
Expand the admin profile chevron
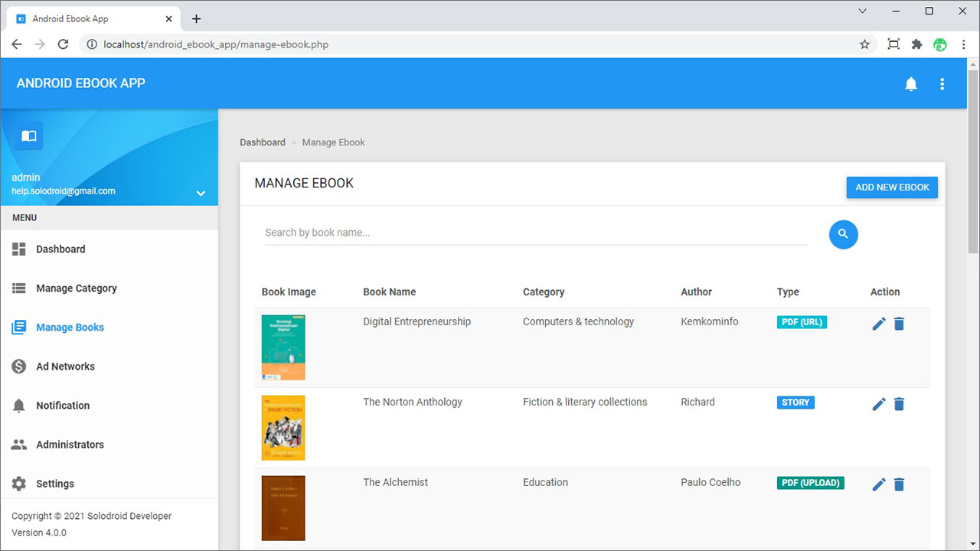click(x=201, y=193)
